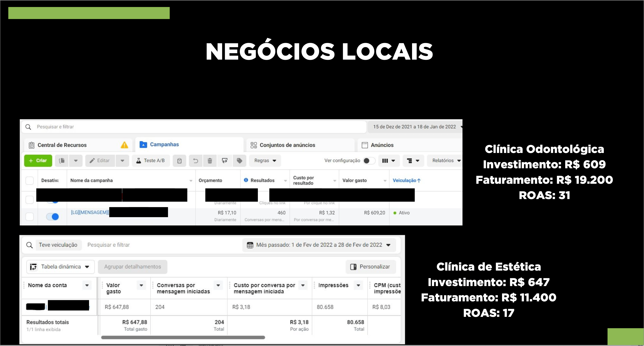
Task: Open the Tabela dinâmica dropdown
Action: (x=61, y=267)
